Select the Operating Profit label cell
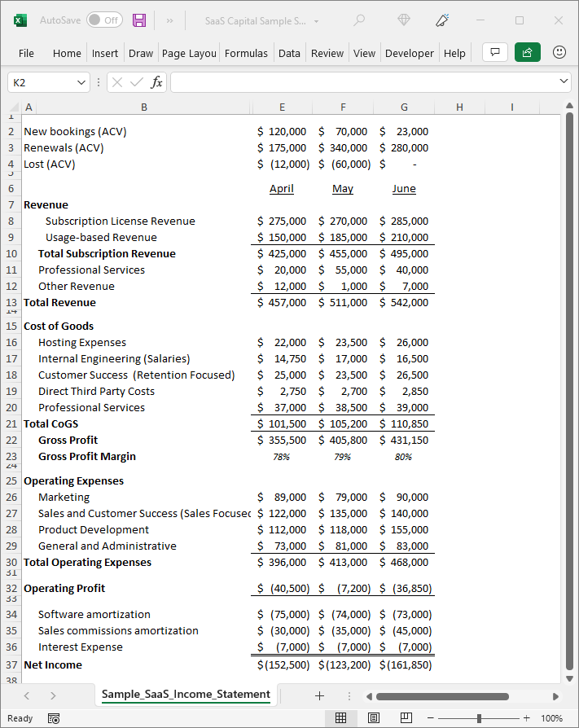Viewport: 579px width, 728px height. point(64,588)
